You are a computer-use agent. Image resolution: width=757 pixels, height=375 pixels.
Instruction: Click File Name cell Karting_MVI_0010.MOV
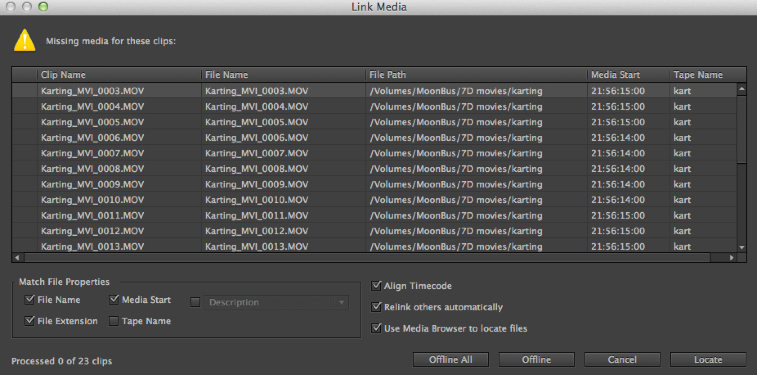point(256,200)
